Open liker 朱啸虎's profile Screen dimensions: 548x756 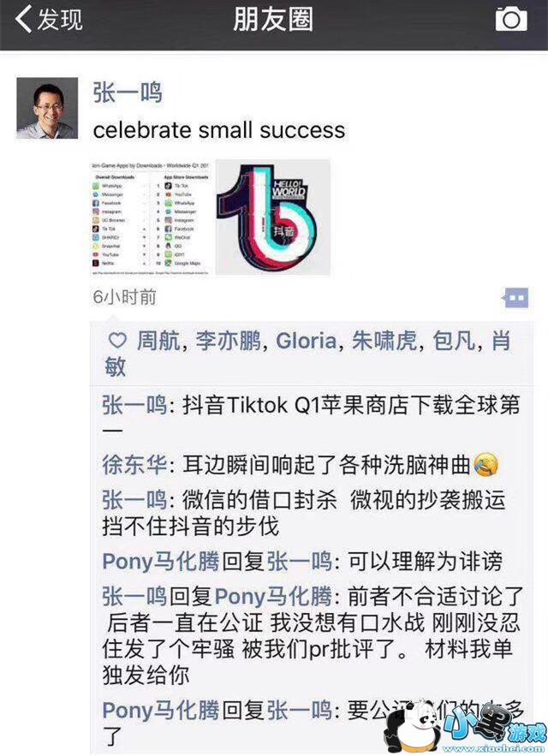(384, 341)
